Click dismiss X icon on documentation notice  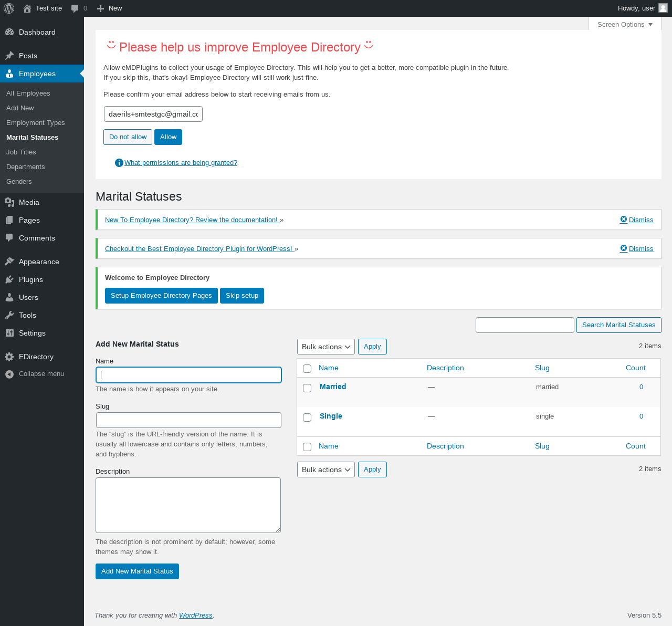pos(624,220)
